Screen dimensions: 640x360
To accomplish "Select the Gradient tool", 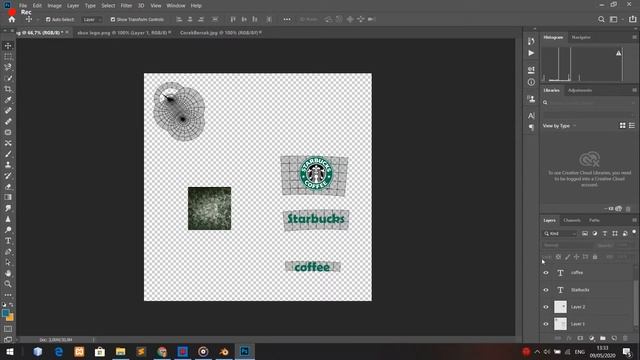I will tap(8, 197).
